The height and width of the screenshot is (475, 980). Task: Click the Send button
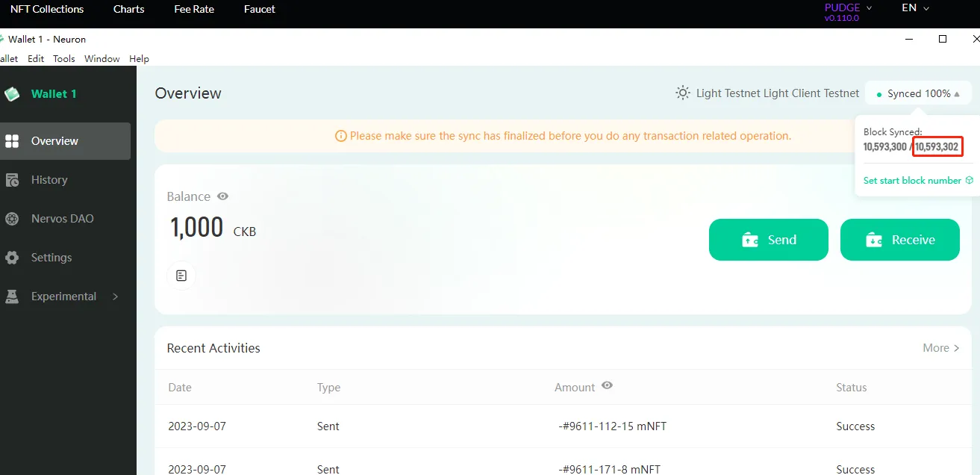(769, 240)
